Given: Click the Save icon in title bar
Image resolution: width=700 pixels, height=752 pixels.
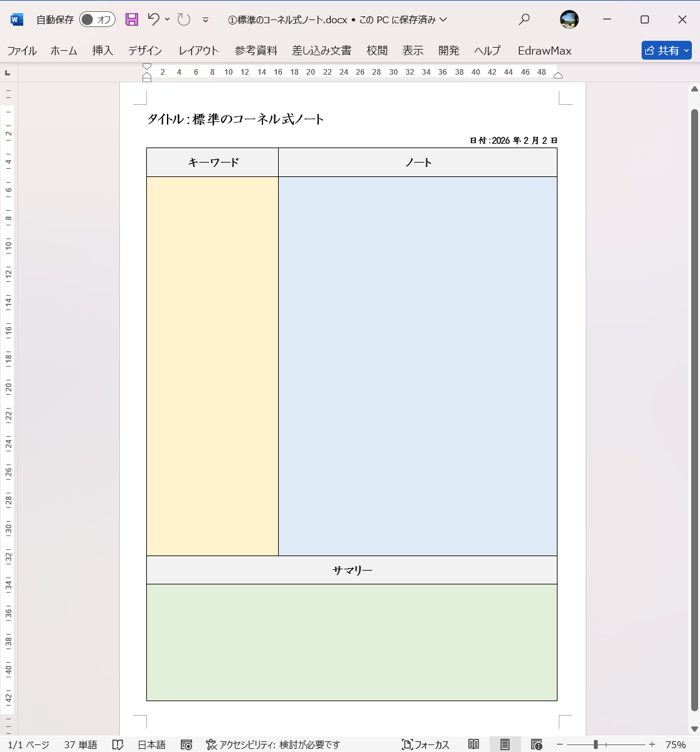Looking at the screenshot, I should point(131,19).
